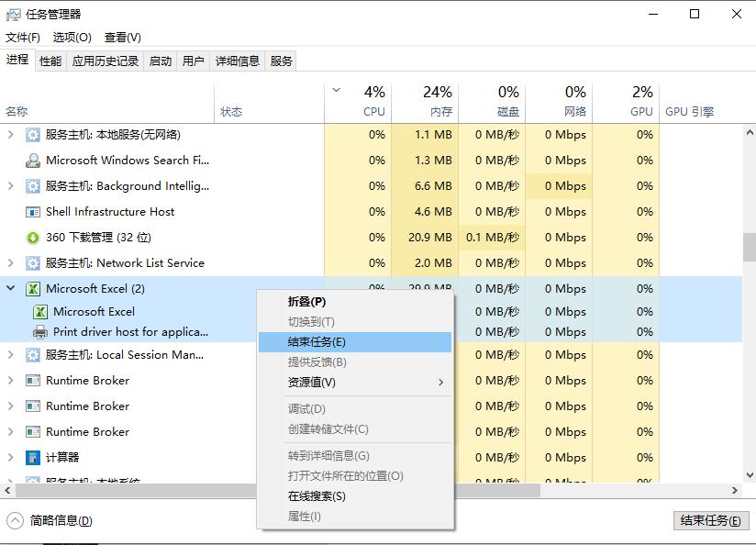Click the sort chevron above the CPU column
Screen dimensions: 756x545
pos(337,90)
